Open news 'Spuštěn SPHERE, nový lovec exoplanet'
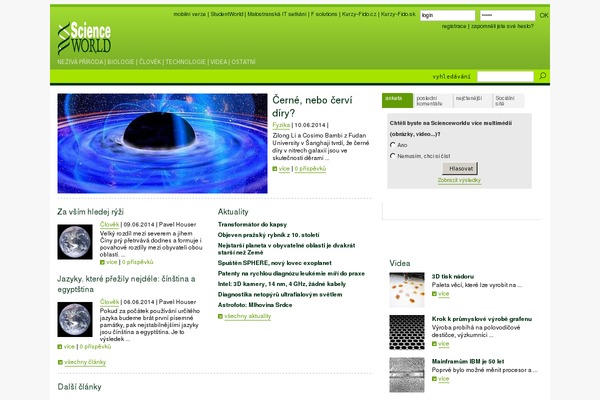Image resolution: width=600 pixels, height=400 pixels. pos(274,263)
